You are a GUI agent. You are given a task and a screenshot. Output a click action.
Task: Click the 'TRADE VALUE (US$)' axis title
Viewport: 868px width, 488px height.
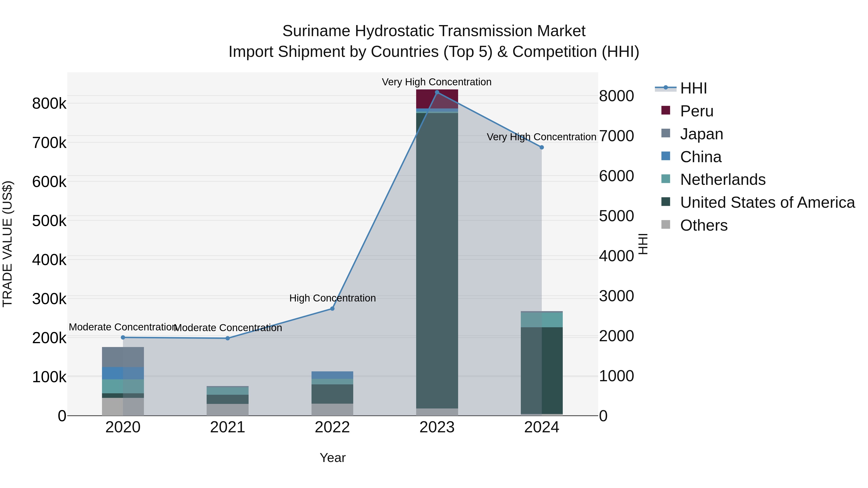pyautogui.click(x=7, y=244)
